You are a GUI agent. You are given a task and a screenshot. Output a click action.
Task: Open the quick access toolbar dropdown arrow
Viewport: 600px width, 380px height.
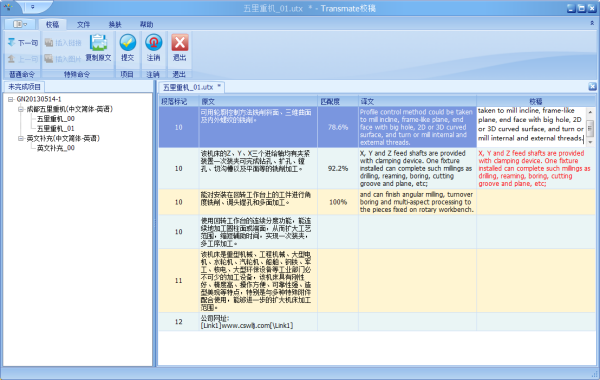click(x=33, y=7)
